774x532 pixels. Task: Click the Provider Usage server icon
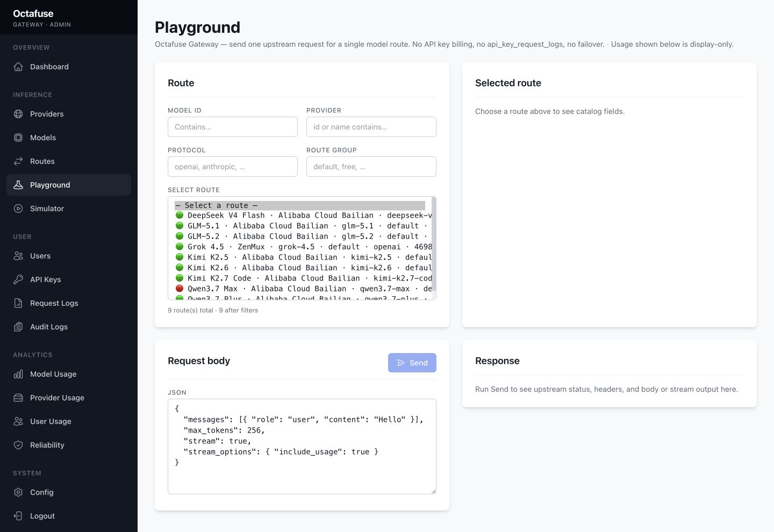[18, 398]
